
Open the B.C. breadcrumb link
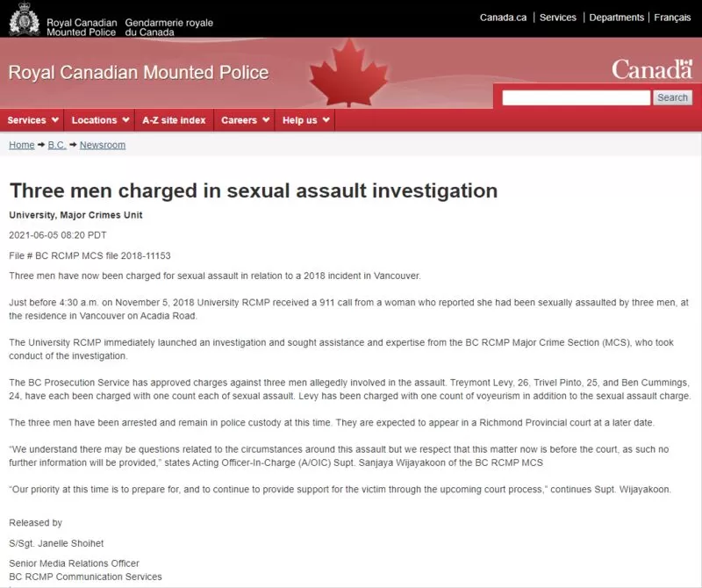coord(57,145)
